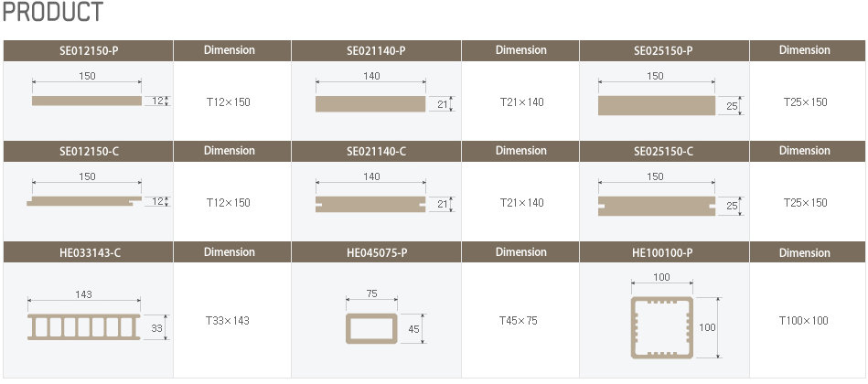Image resolution: width=868 pixels, height=384 pixels.
Task: Click the PRODUCT page heading
Action: coord(52,14)
